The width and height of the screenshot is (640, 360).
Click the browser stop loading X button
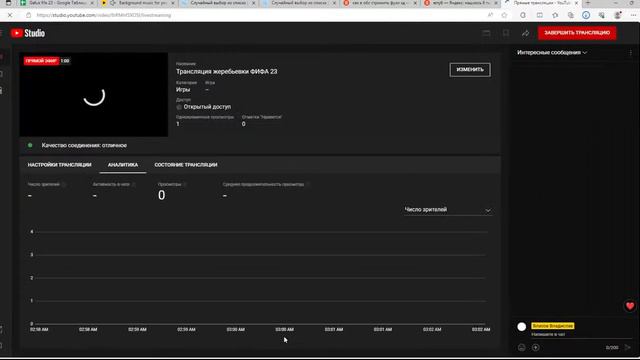click(10, 15)
